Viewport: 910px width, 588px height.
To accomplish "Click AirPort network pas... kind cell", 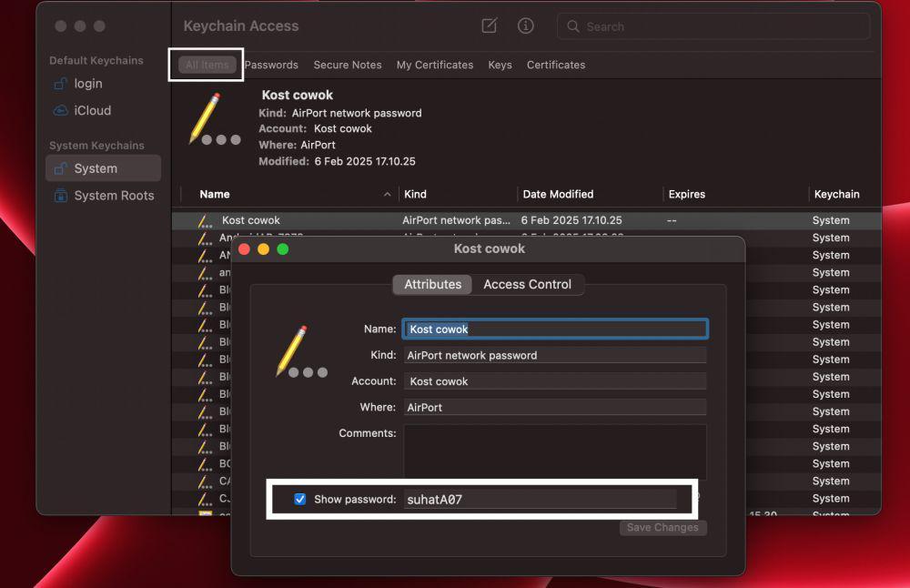I will 456,220.
